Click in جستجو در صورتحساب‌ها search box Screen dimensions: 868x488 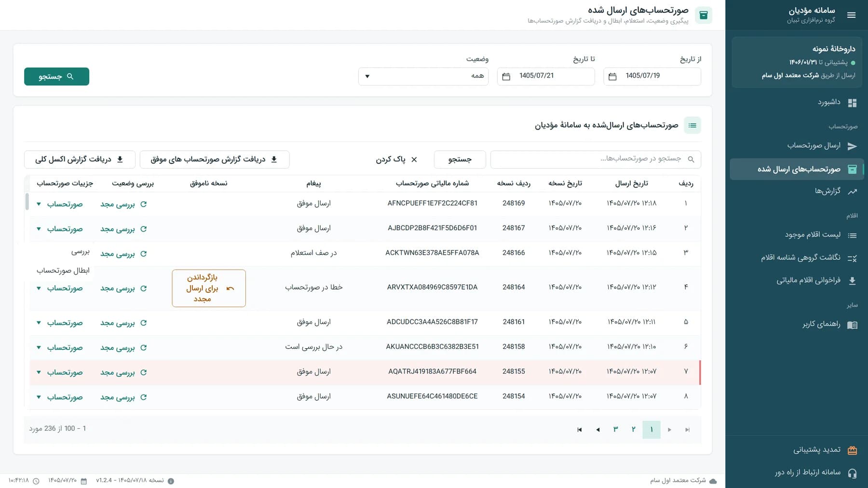point(596,159)
